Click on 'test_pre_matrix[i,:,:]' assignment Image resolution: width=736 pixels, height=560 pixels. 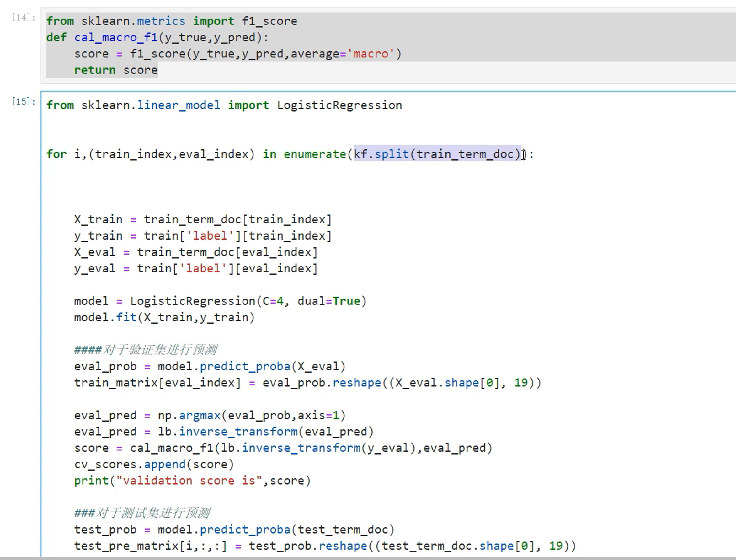[x=150, y=546]
